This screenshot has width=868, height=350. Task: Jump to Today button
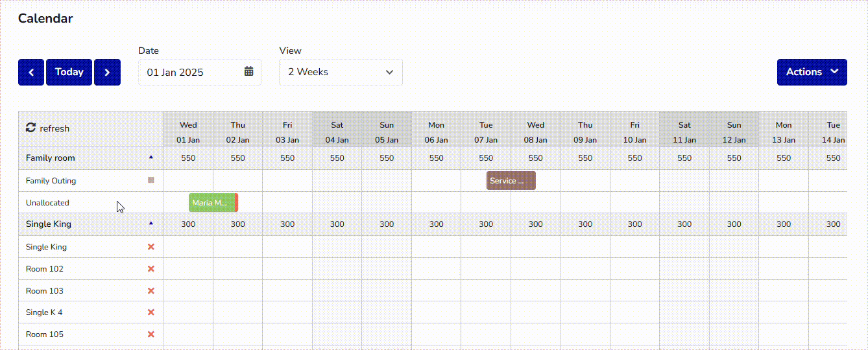click(69, 72)
